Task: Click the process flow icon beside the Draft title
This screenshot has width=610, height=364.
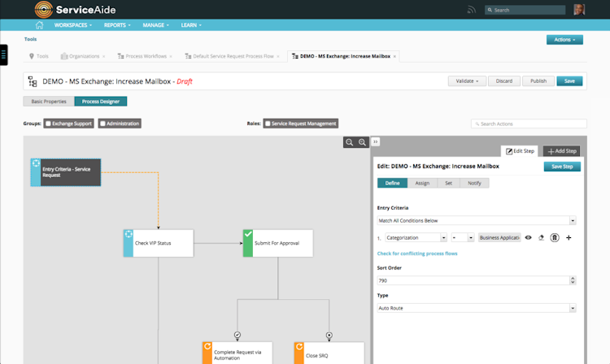Action: (33, 81)
